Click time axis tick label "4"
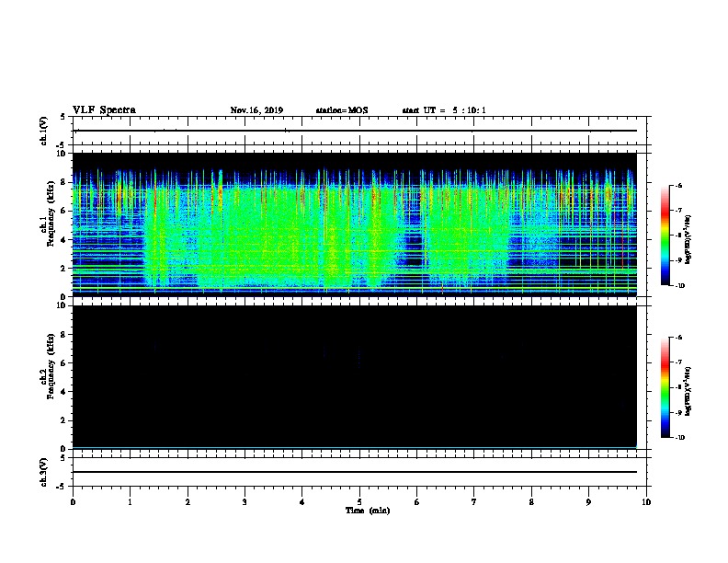Screen dimensions: 728x563 click(302, 502)
